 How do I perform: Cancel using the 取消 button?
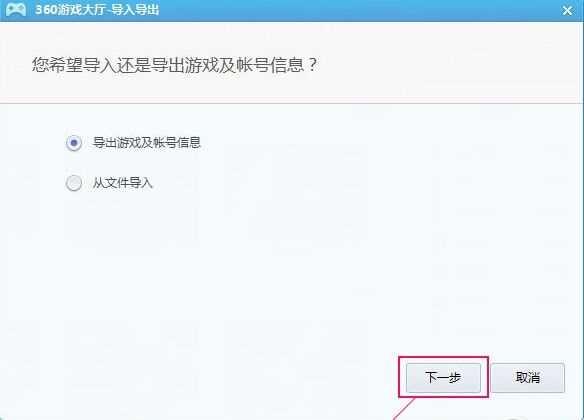point(528,378)
